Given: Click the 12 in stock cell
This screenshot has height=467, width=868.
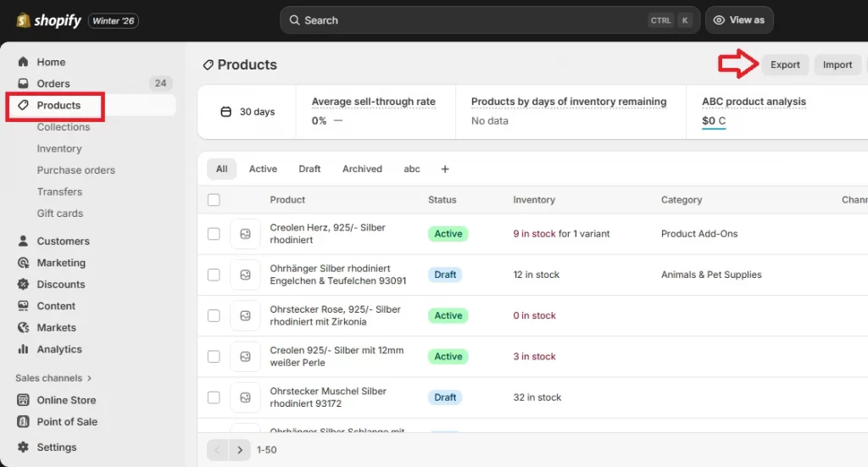Looking at the screenshot, I should (536, 275).
